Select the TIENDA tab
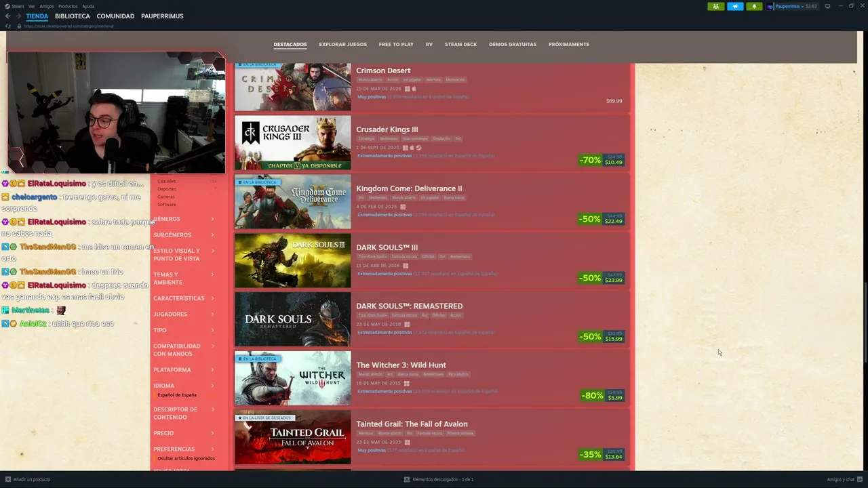 point(37,16)
